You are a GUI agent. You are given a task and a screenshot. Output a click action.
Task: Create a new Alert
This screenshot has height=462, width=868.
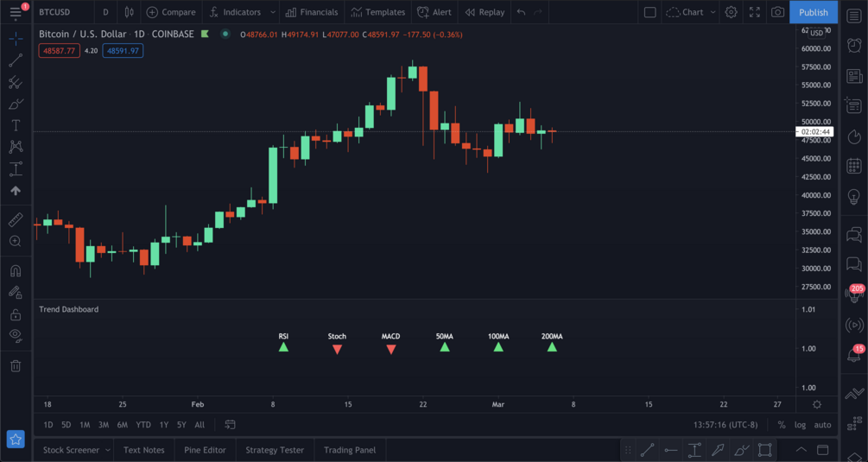click(434, 12)
